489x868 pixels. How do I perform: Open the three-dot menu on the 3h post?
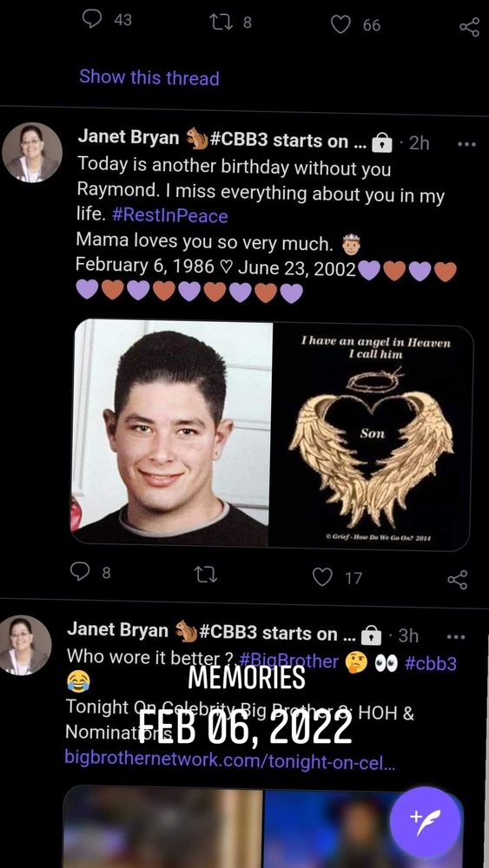(x=456, y=636)
